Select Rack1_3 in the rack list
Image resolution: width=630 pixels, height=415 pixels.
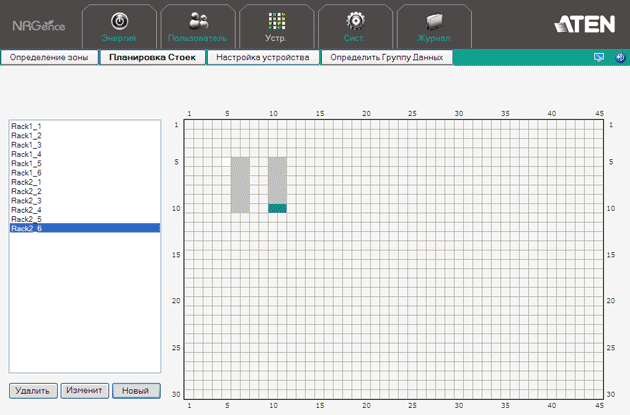(x=85, y=145)
